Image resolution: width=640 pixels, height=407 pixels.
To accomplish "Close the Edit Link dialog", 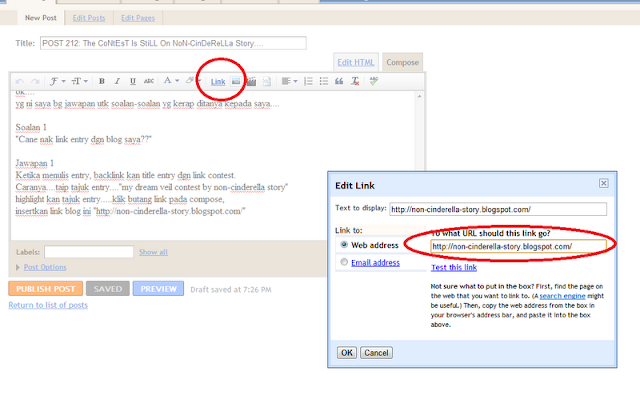I will point(604,183).
